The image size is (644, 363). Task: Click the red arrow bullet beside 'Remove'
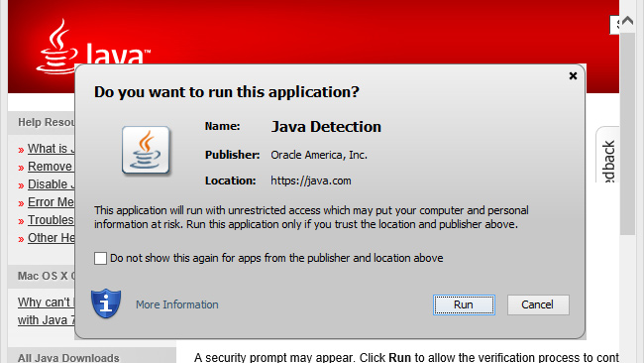point(21,169)
